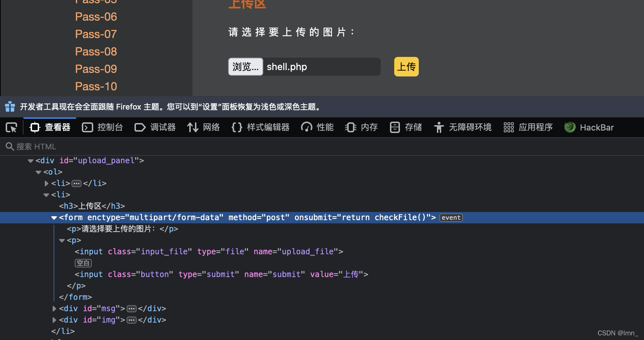This screenshot has height=340, width=644.
Task: Open the 应用程序 application tab
Action: pos(528,127)
